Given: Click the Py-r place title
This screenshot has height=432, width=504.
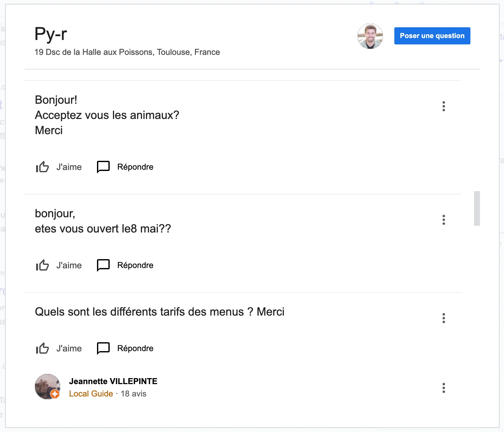Looking at the screenshot, I should click(x=51, y=34).
